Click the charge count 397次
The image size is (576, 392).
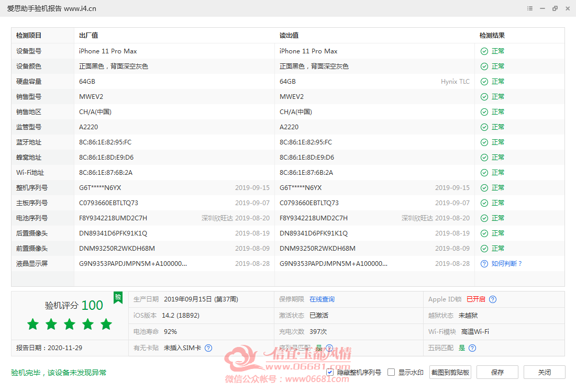coord(318,332)
